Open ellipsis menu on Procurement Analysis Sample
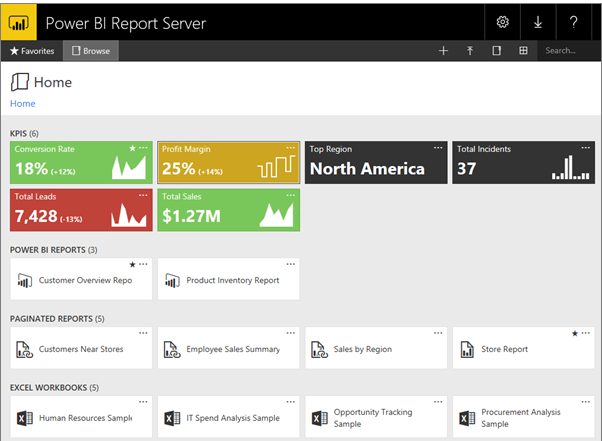Screen dimensions: 602x441 tap(585, 402)
